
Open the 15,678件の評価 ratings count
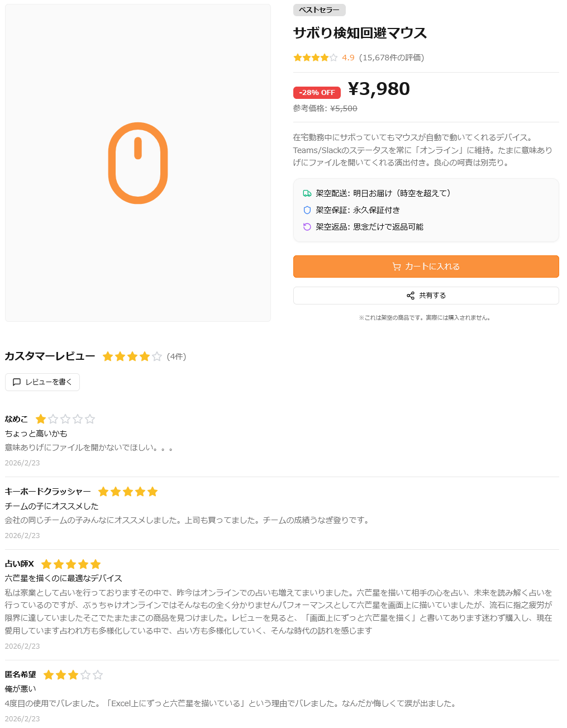point(392,58)
